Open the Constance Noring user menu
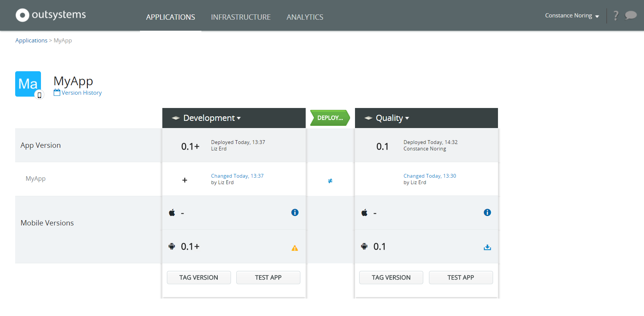644x316 pixels. coord(572,16)
